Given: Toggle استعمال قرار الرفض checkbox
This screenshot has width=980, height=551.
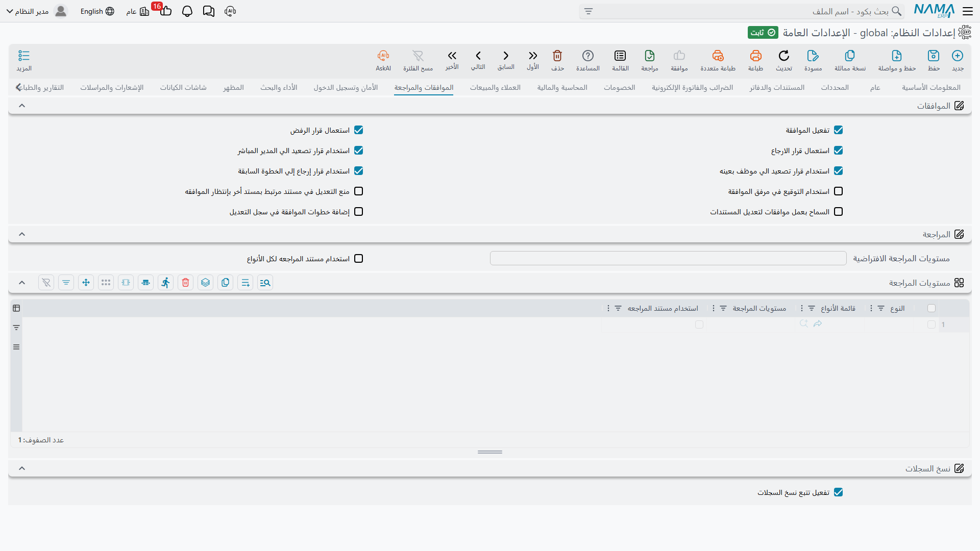Looking at the screenshot, I should pos(359,130).
